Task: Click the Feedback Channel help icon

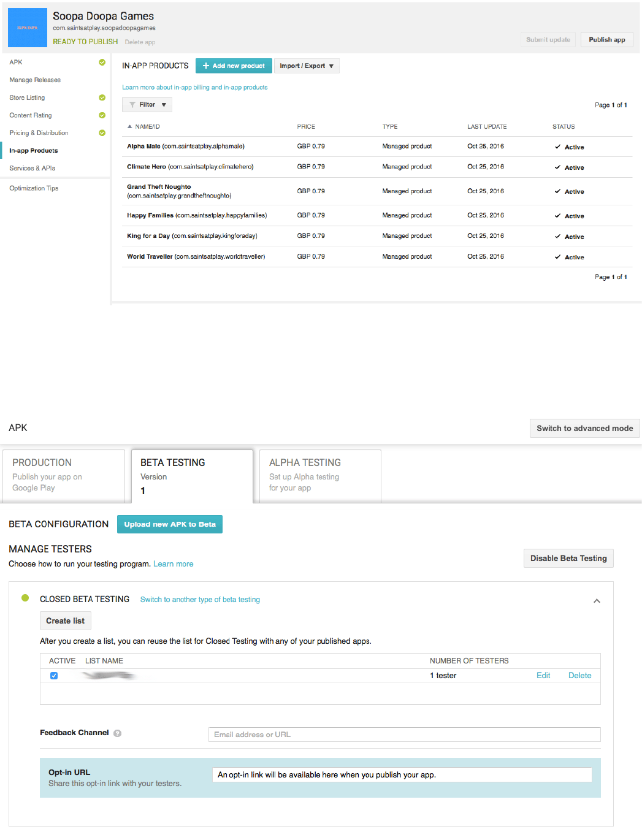Action: point(118,733)
